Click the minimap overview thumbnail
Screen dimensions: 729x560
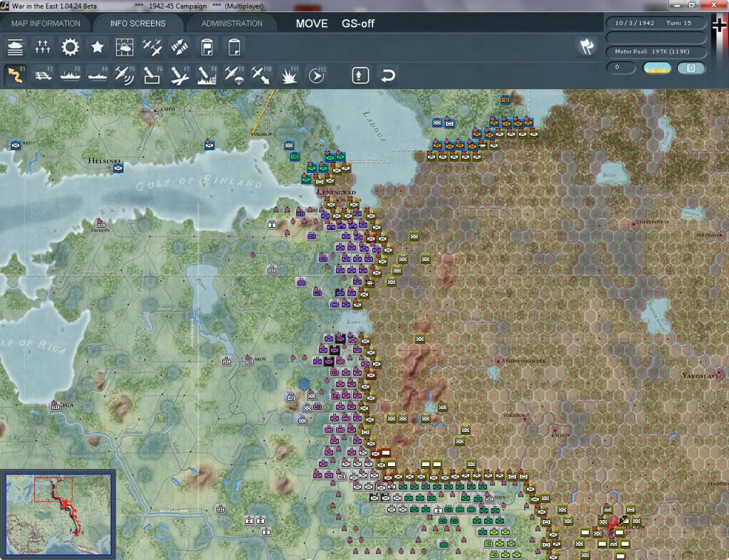tap(58, 514)
